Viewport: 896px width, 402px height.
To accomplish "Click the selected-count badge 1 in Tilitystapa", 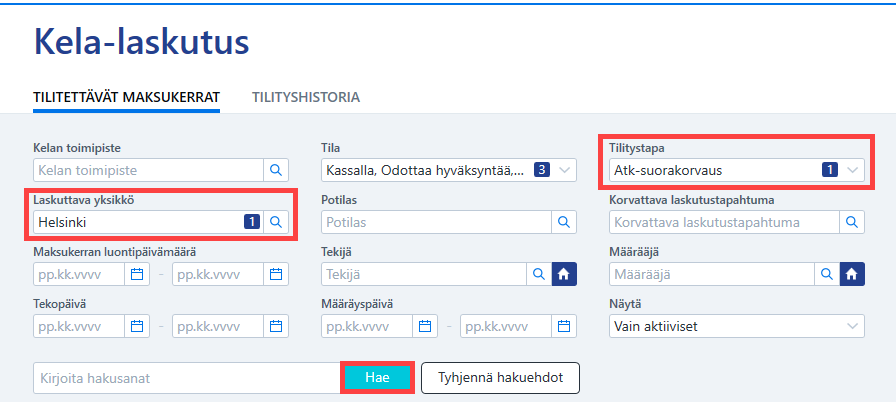I will pyautogui.click(x=830, y=170).
